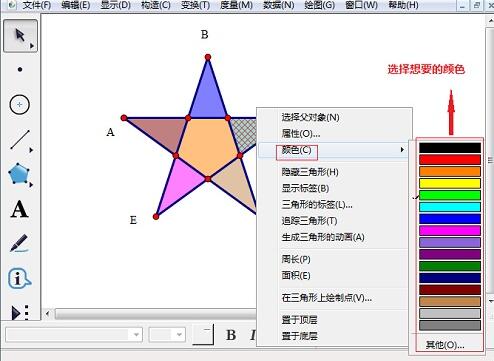Expand the Arrow tool flyout triangle
The width and height of the screenshot is (494, 361).
pyautogui.click(x=32, y=46)
